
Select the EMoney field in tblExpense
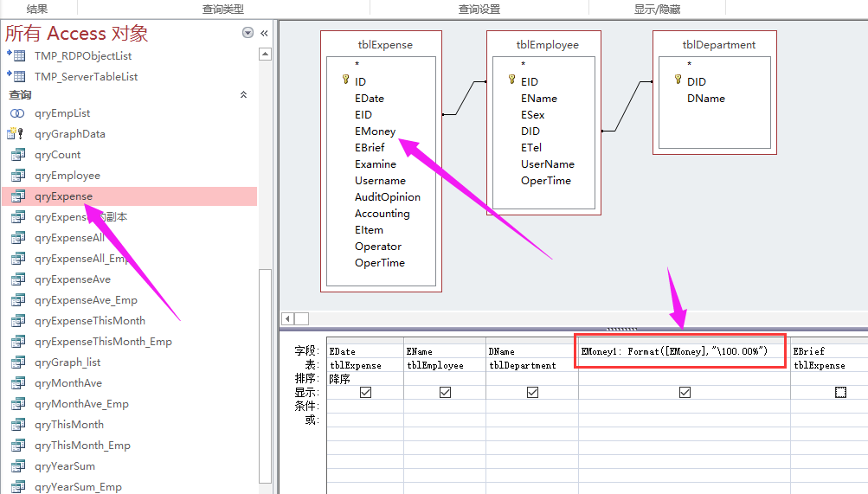376,132
